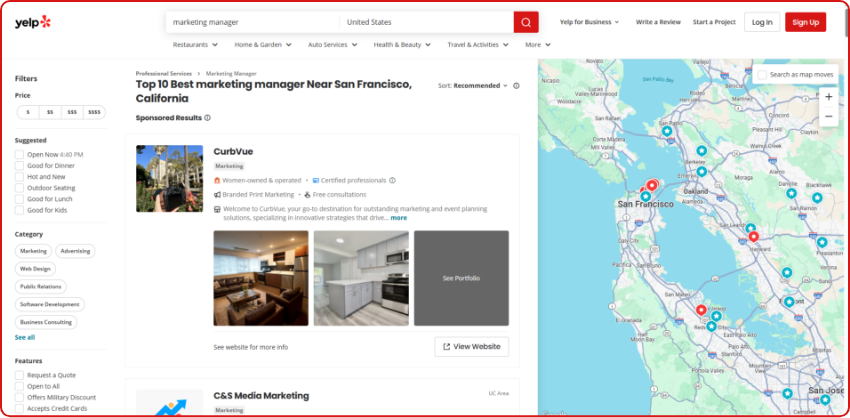Select Business Consulting category chip

(46, 322)
